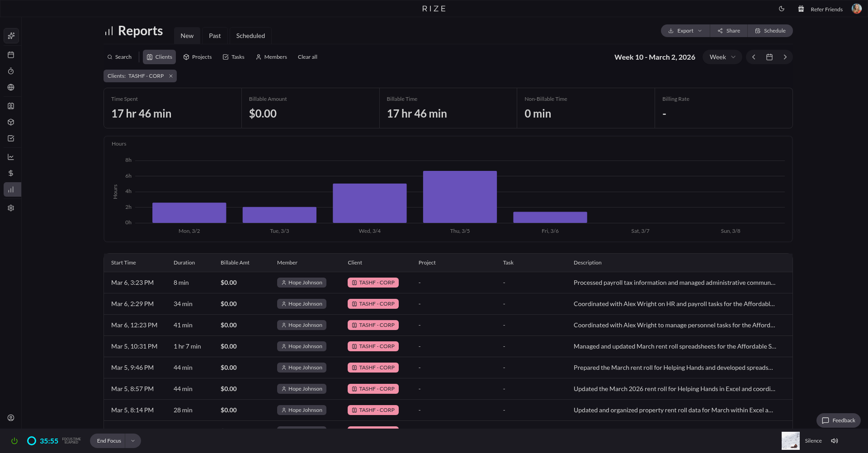Open the dollar sign billing icon
The height and width of the screenshot is (453, 868).
point(11,173)
